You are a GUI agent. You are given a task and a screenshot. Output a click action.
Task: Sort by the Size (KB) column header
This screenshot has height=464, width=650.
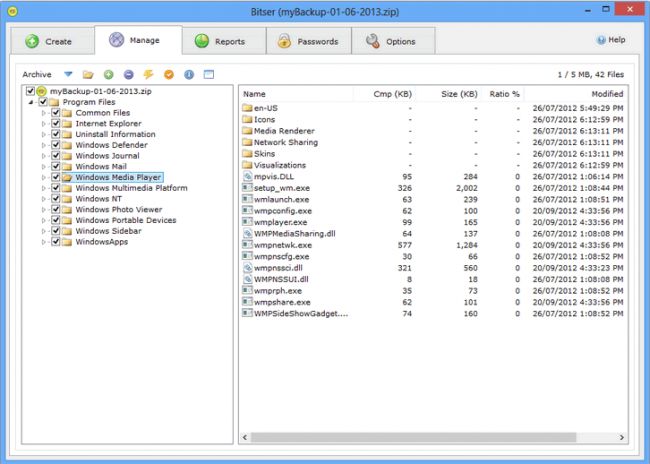point(449,94)
